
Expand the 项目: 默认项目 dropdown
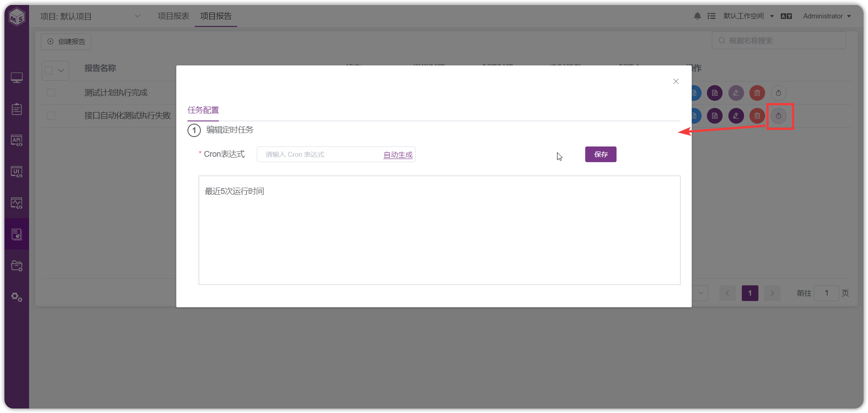(90, 16)
